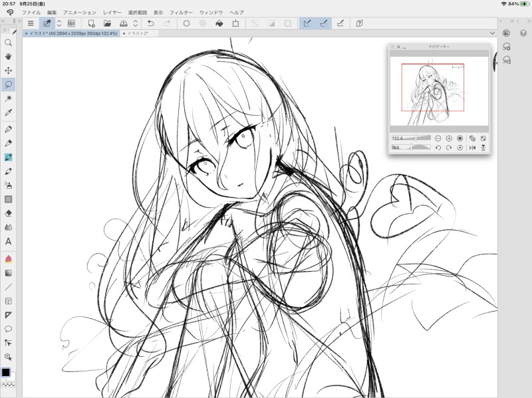532x398 pixels.
Task: Select the teal Brush tool
Action: tap(9, 157)
